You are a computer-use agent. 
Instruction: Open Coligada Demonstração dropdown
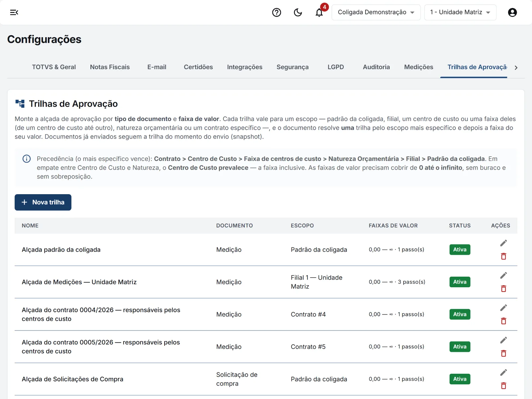(x=376, y=12)
